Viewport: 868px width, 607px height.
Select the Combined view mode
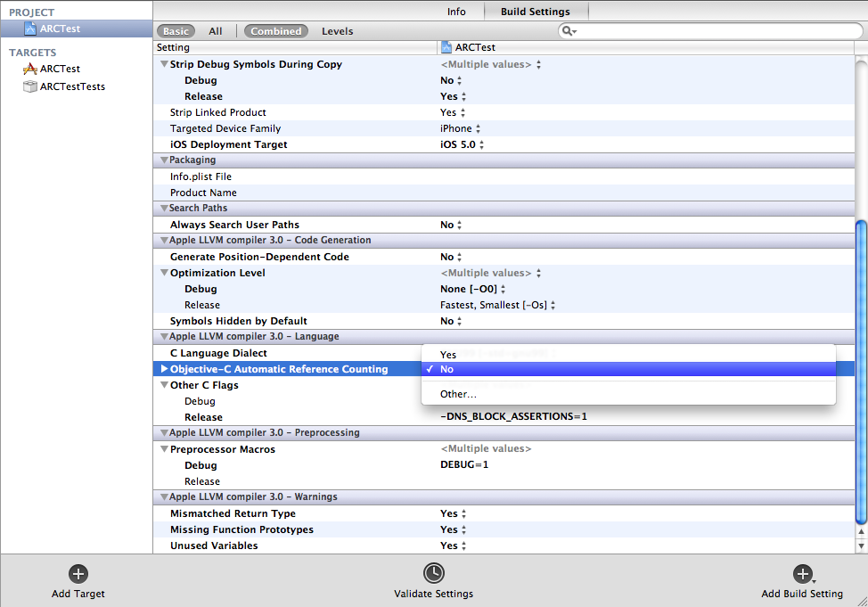pyautogui.click(x=275, y=31)
